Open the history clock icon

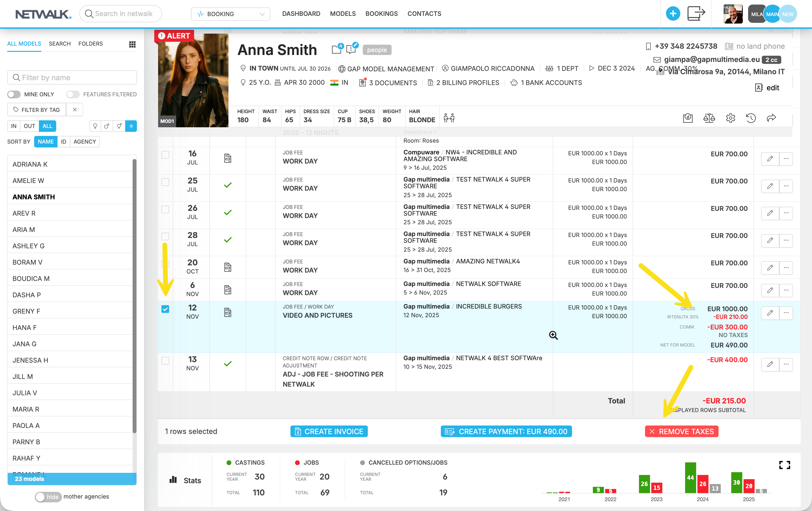pos(751,118)
